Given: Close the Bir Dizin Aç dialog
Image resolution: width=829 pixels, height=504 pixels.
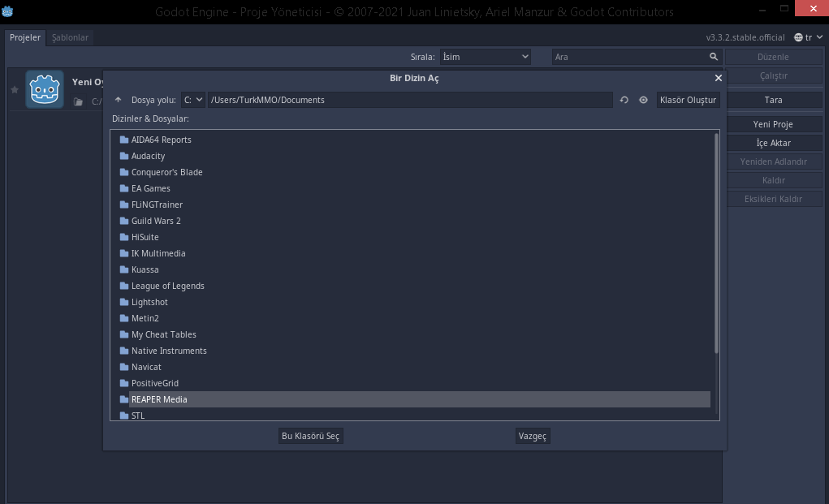Looking at the screenshot, I should point(718,78).
